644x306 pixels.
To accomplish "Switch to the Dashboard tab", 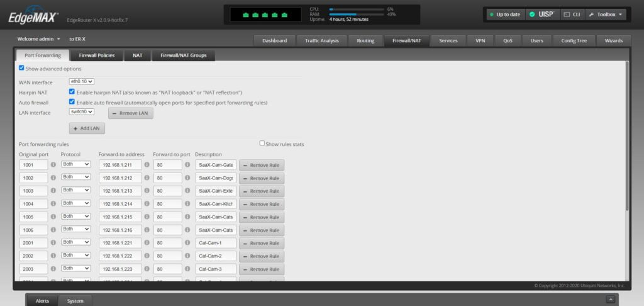I will [x=274, y=41].
